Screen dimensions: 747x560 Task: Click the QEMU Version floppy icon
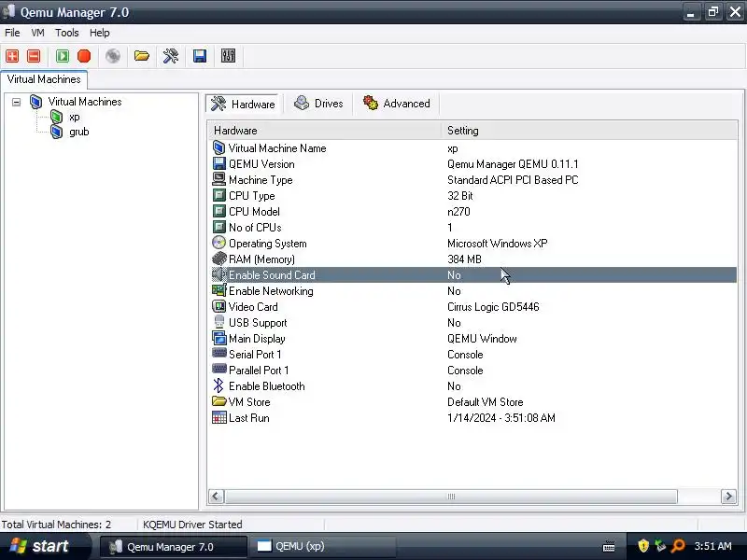tap(219, 164)
